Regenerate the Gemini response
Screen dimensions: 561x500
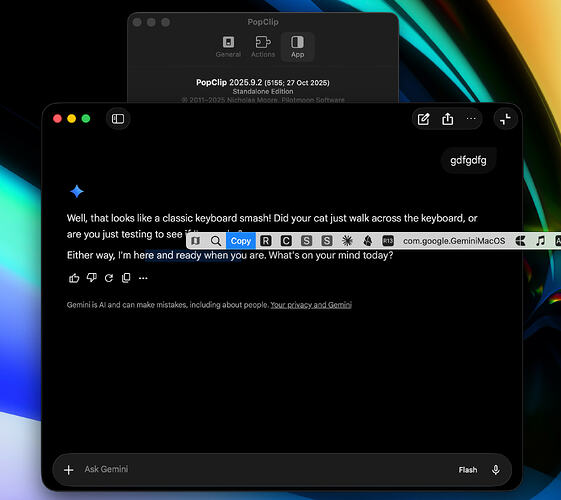tap(109, 278)
